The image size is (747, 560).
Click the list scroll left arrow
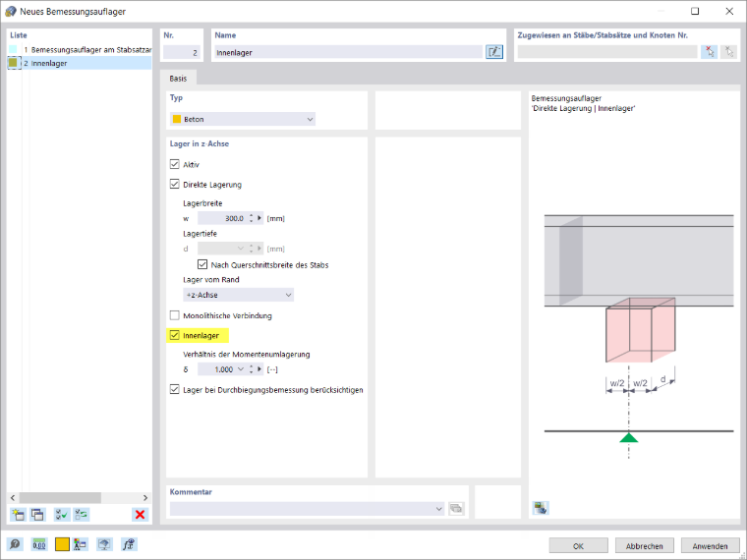click(13, 498)
